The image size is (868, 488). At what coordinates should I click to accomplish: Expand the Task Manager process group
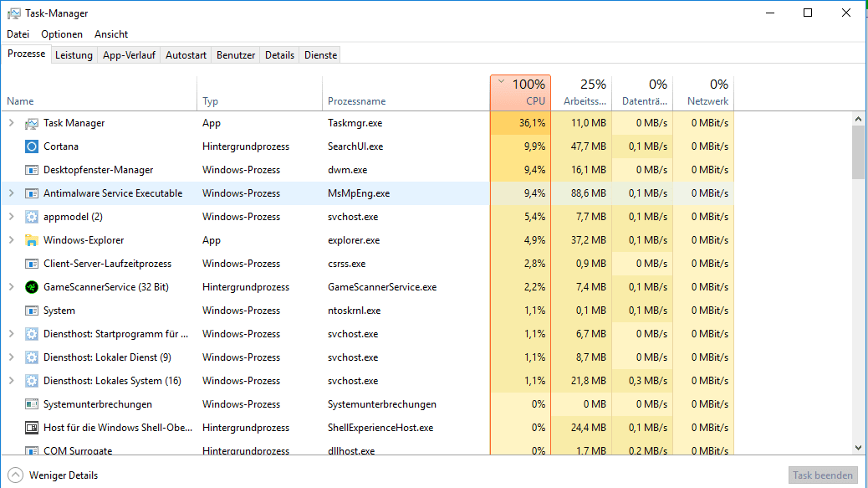point(11,123)
